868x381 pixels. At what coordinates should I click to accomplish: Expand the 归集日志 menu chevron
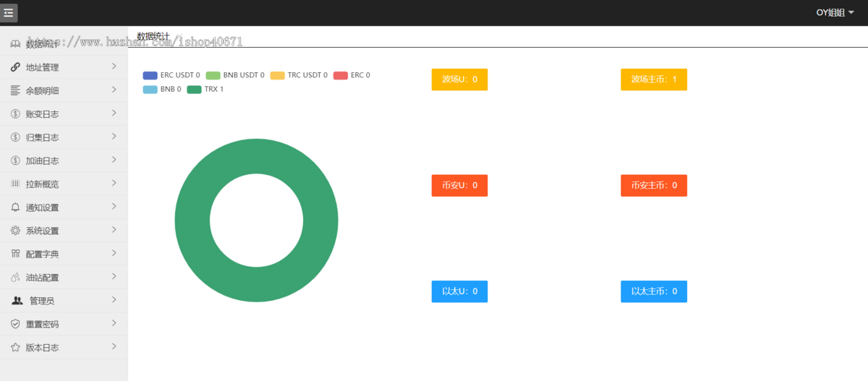pos(114,137)
